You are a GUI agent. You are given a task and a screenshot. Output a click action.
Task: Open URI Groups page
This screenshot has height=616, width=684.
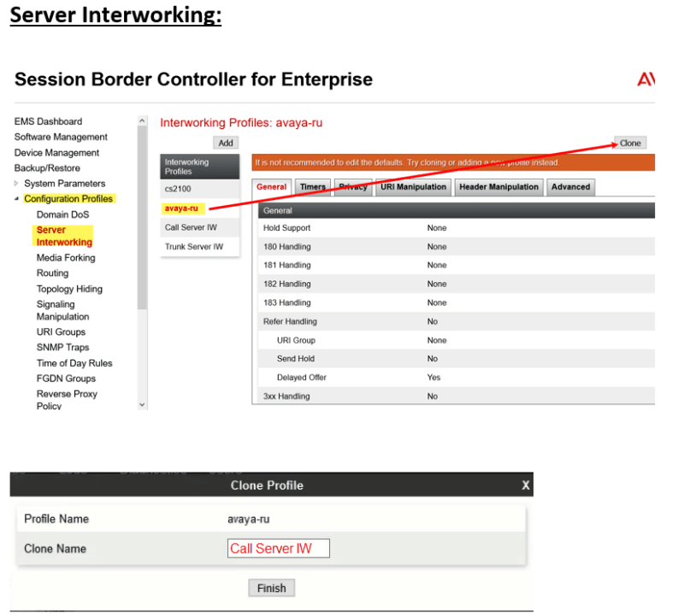click(61, 331)
